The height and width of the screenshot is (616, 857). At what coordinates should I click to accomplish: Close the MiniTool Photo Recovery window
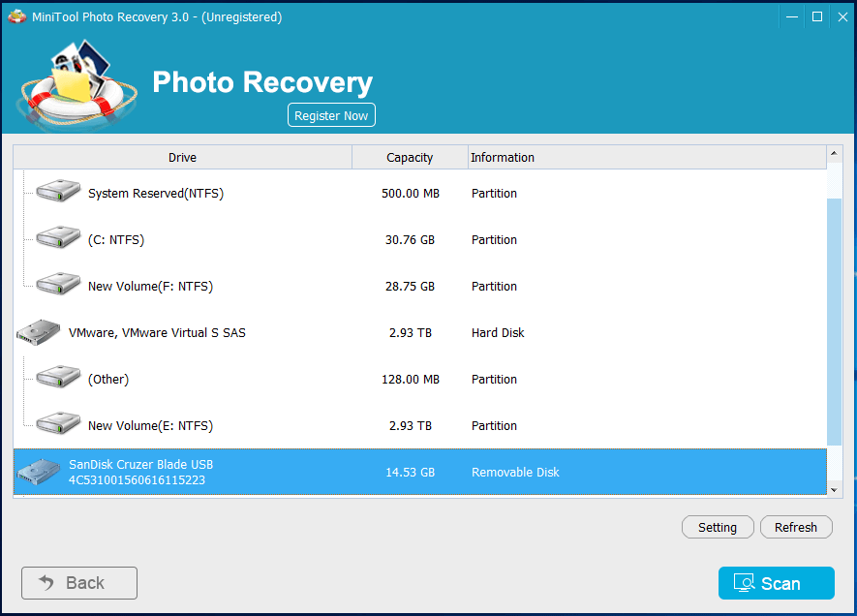coord(842,16)
